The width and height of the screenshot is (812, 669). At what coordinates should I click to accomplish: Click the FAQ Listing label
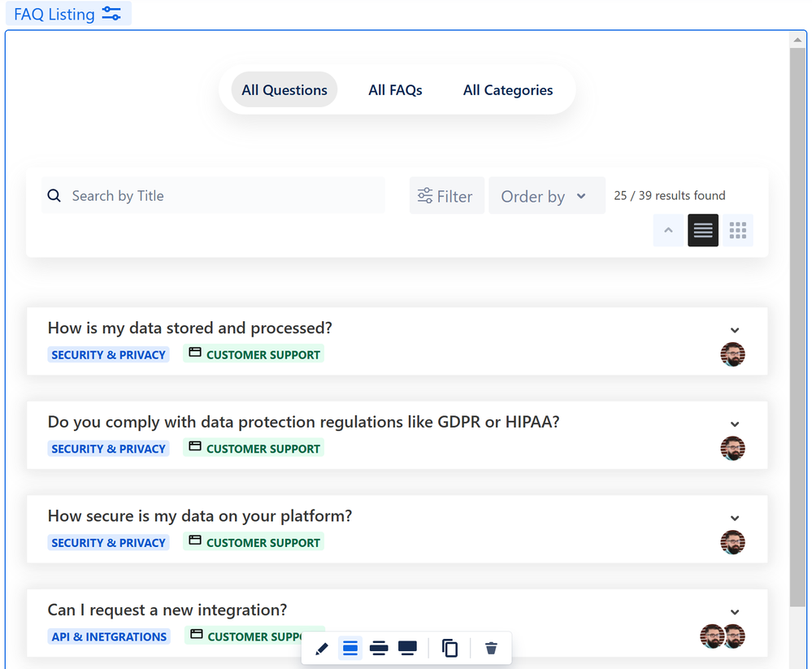(54, 14)
